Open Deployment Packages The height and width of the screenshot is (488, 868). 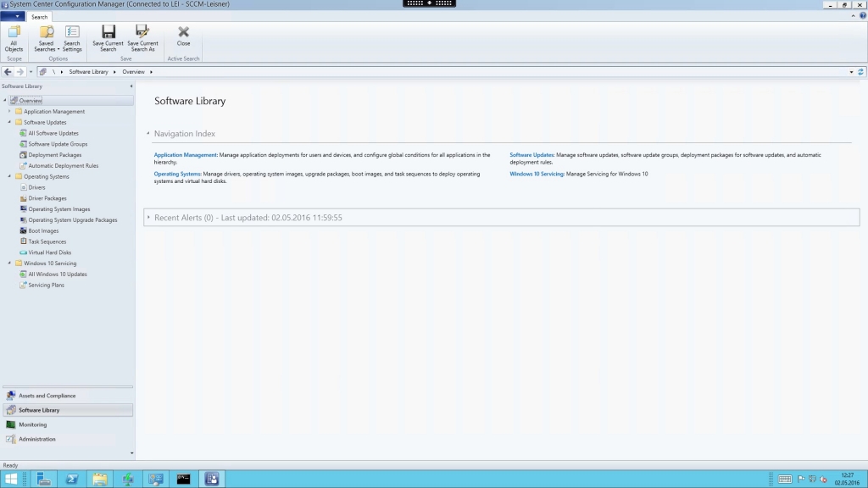click(x=55, y=155)
